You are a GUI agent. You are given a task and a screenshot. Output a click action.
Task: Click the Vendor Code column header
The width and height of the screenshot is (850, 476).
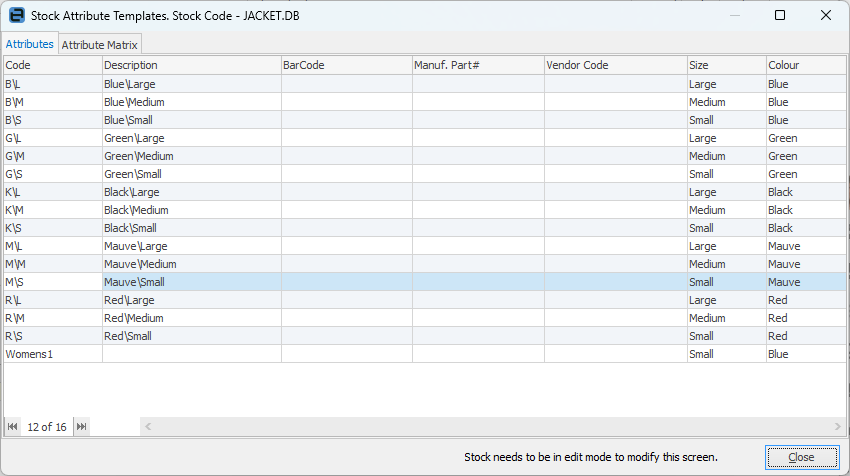616,65
